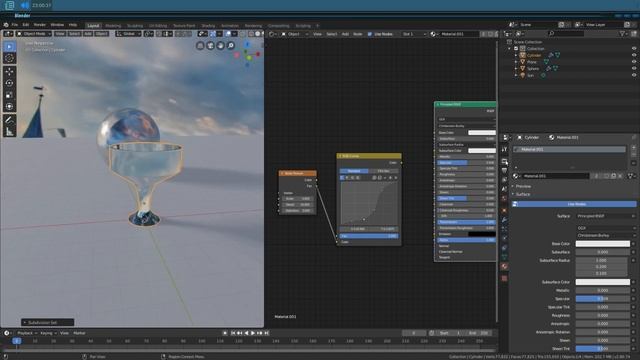Viewport: 640px width, 360px height.
Task: Hide the Plane object via eye icon
Action: click(634, 62)
